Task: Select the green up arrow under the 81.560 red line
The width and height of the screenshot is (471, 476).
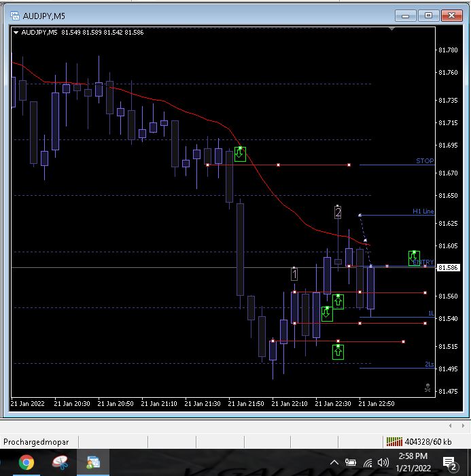Action: click(338, 301)
